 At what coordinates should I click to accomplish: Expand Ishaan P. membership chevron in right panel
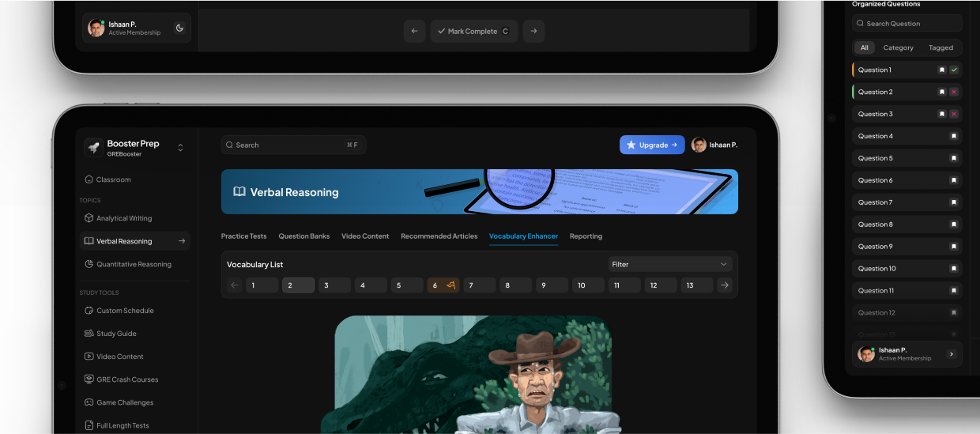pos(951,354)
